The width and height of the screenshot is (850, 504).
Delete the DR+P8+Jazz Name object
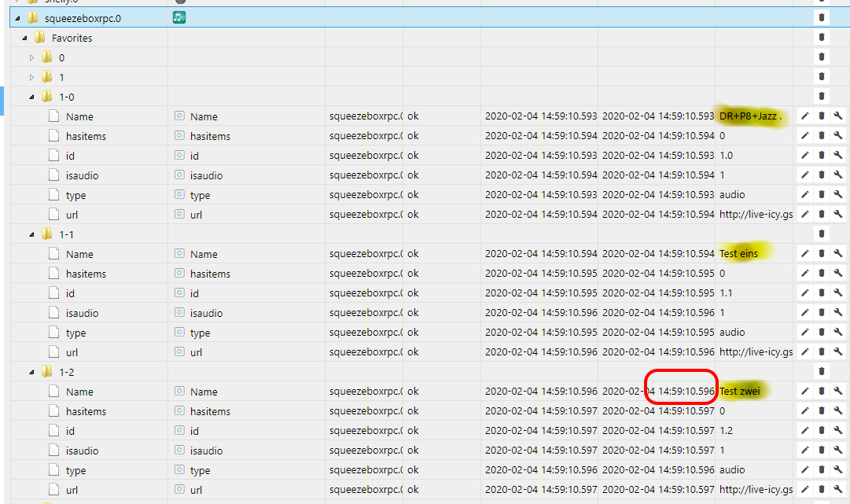(x=821, y=116)
